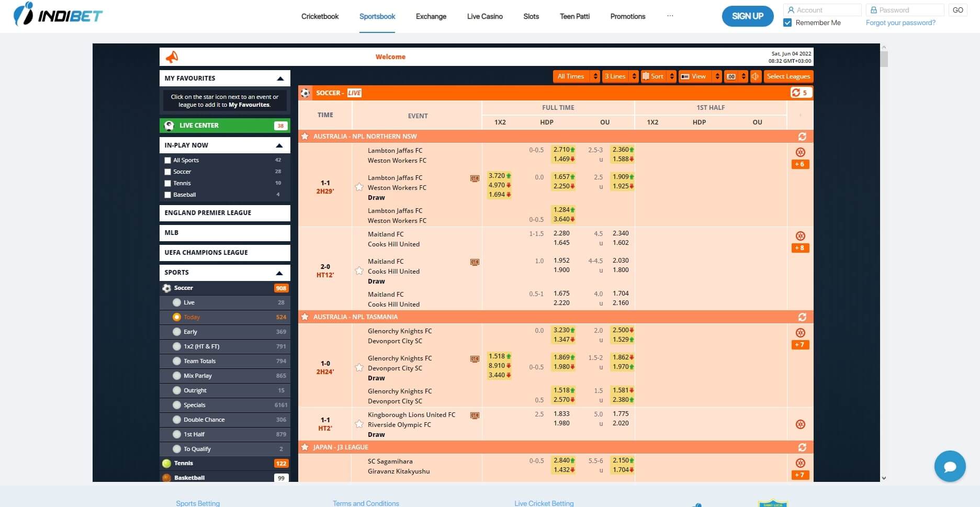This screenshot has height=507, width=980.
Task: Click the megaphone announcement icon
Action: [x=172, y=57]
